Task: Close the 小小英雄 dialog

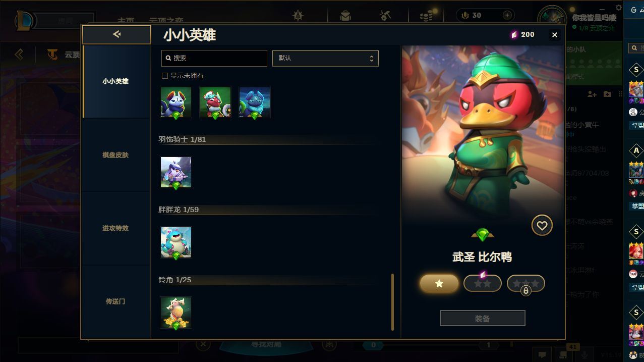Action: (555, 35)
